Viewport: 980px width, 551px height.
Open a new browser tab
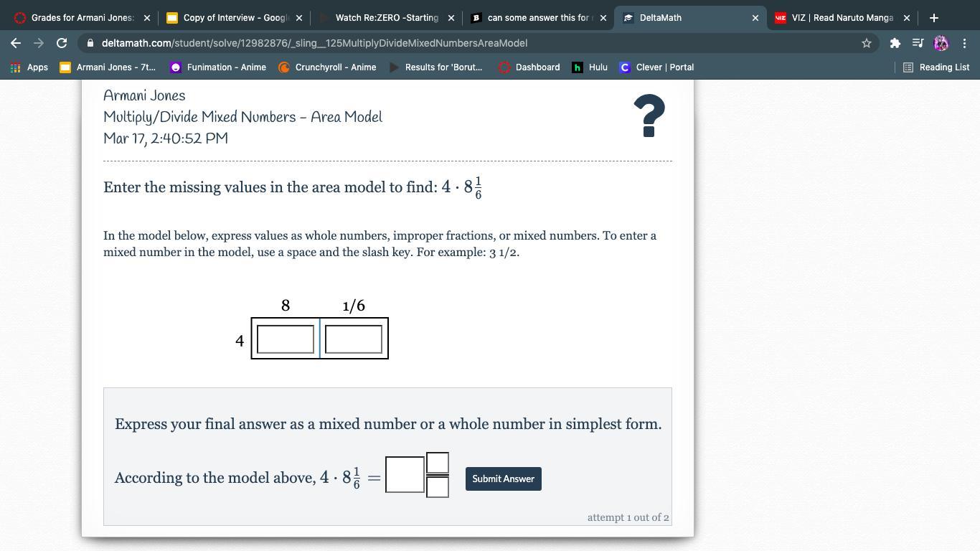pyautogui.click(x=933, y=18)
